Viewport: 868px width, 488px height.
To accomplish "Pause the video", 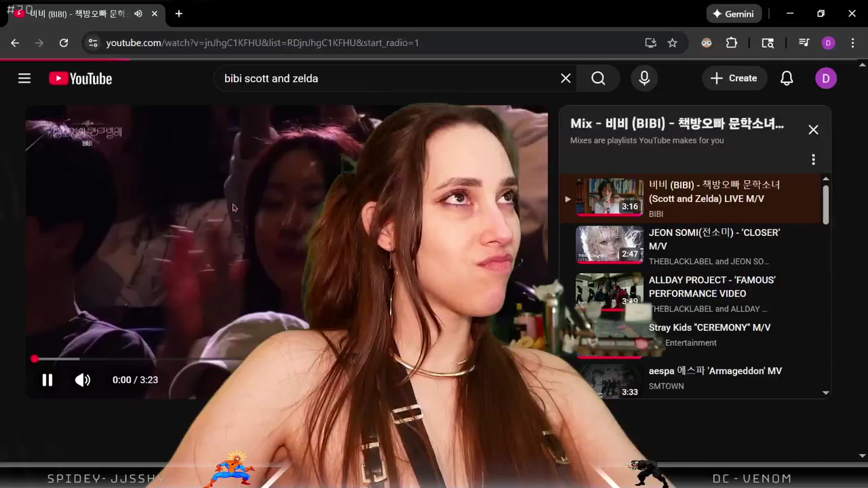I will (x=47, y=380).
